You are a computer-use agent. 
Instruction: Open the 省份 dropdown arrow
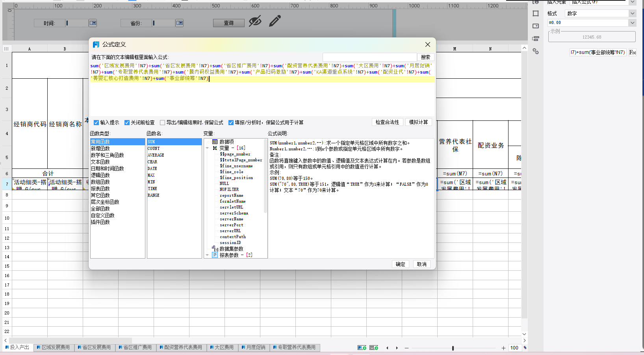(180, 23)
